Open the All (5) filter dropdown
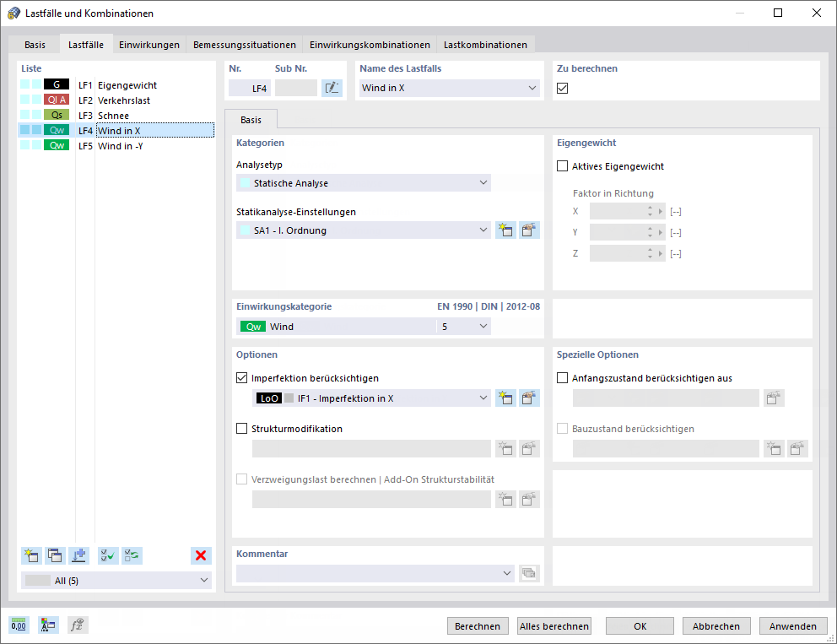 click(x=116, y=581)
